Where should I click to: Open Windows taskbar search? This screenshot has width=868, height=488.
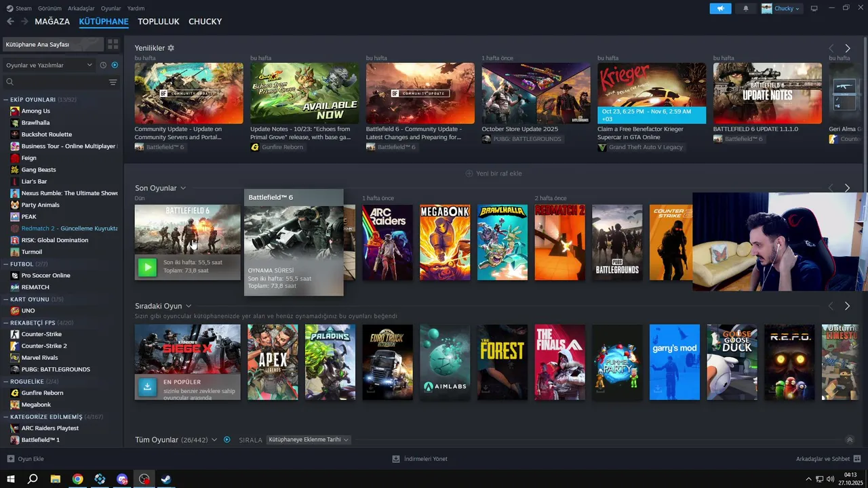[x=33, y=479]
